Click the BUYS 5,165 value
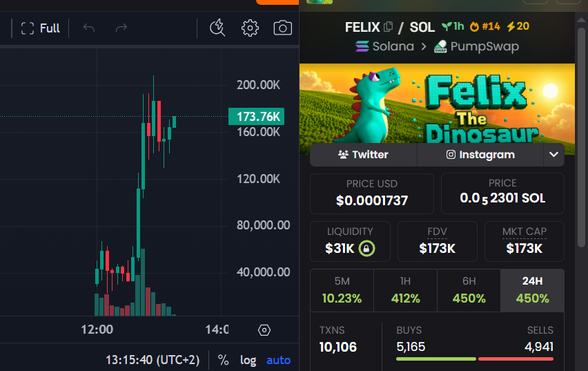 [x=411, y=347]
